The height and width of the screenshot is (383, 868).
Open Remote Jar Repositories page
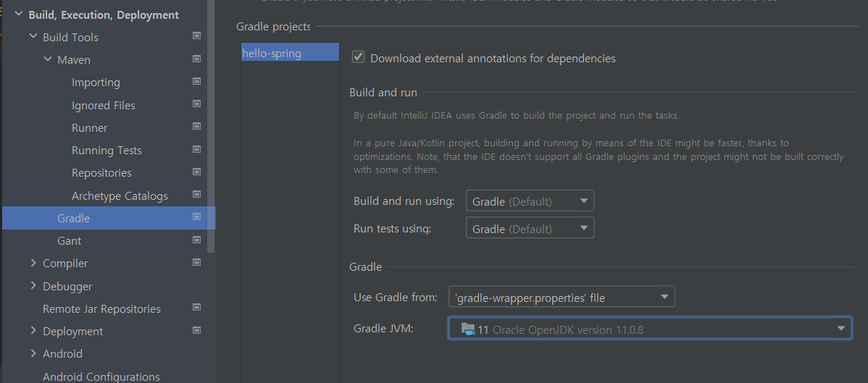click(x=102, y=309)
